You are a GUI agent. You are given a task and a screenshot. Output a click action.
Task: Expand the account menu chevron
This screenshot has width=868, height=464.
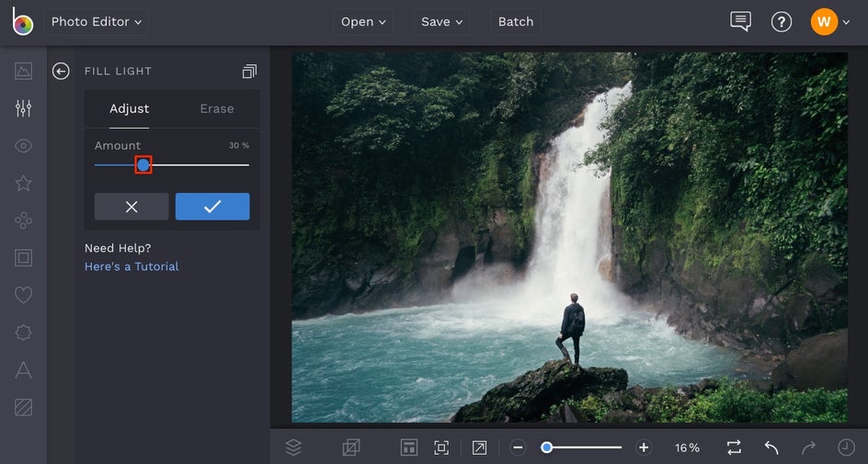point(846,22)
